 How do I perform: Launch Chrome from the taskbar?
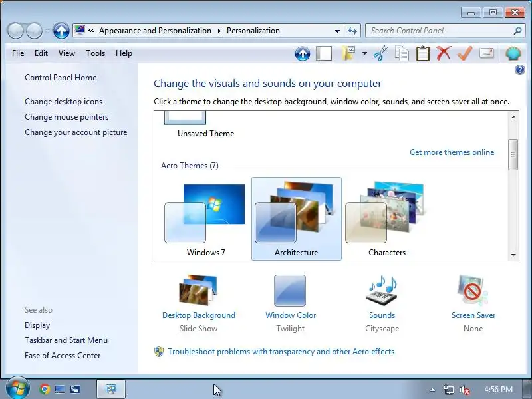tap(44, 389)
